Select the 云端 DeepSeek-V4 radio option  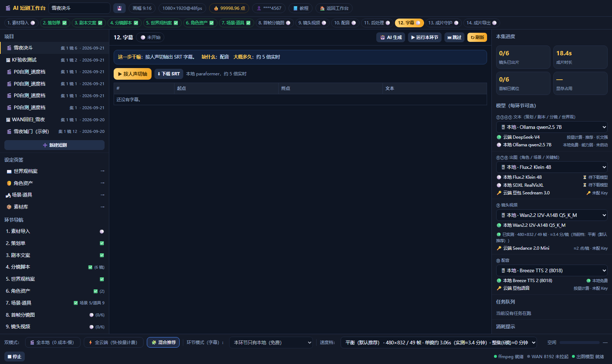(499, 137)
